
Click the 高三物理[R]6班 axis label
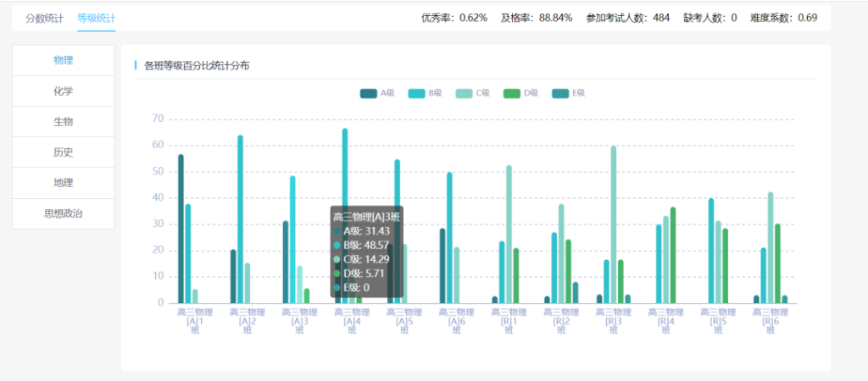[771, 321]
